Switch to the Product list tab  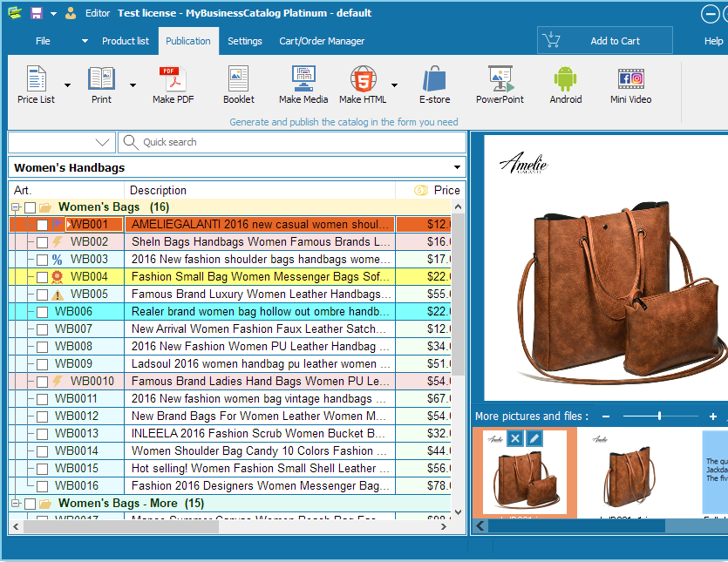coord(125,41)
